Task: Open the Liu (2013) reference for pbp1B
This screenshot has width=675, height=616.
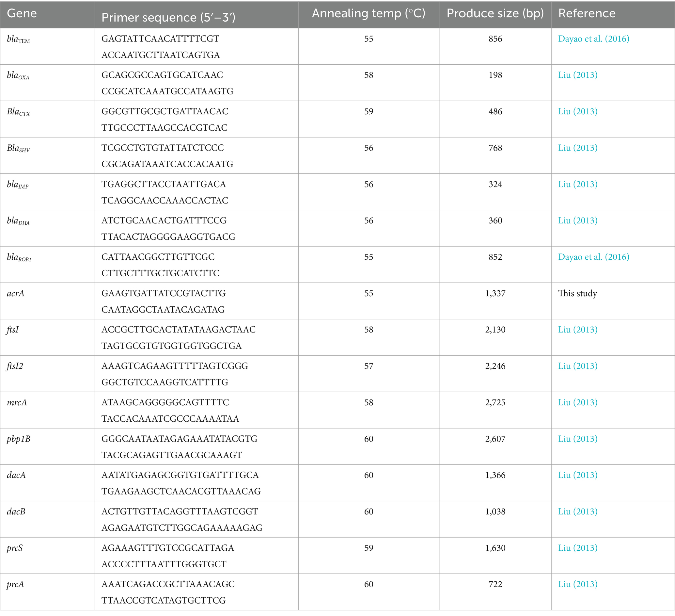Action: pos(577,439)
